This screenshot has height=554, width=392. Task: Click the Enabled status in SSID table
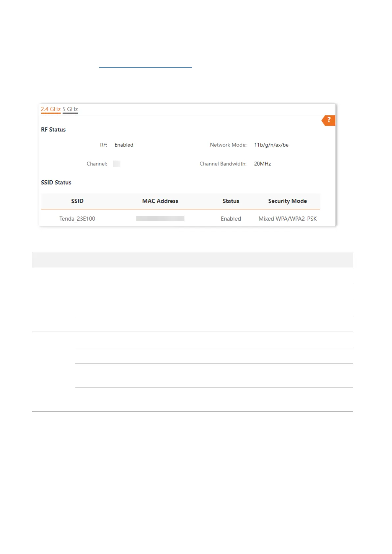click(x=231, y=219)
